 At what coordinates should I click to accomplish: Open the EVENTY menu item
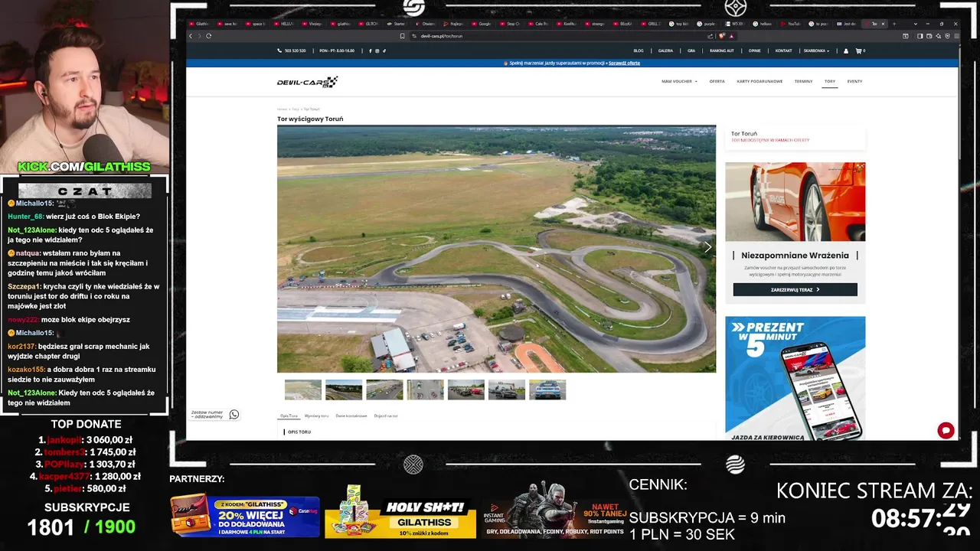(854, 81)
